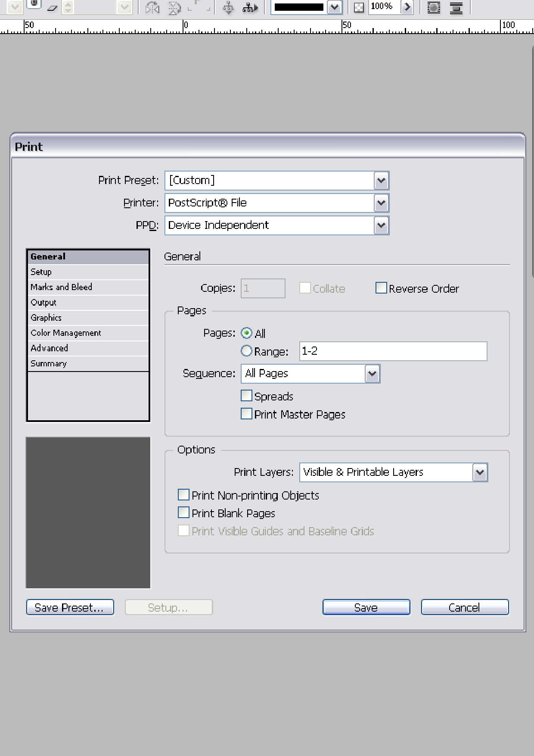This screenshot has height=756, width=534.
Task: Click the Cancel button
Action: point(465,607)
